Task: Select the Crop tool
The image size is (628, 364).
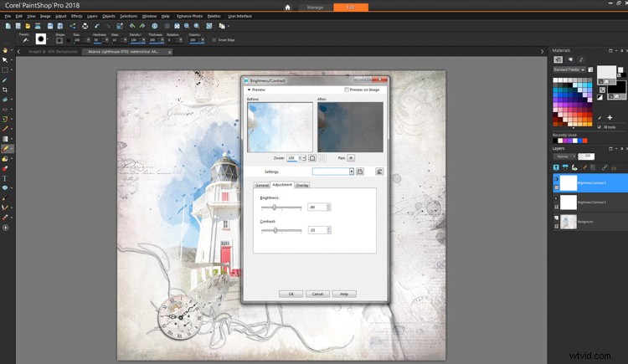Action: (x=5, y=90)
